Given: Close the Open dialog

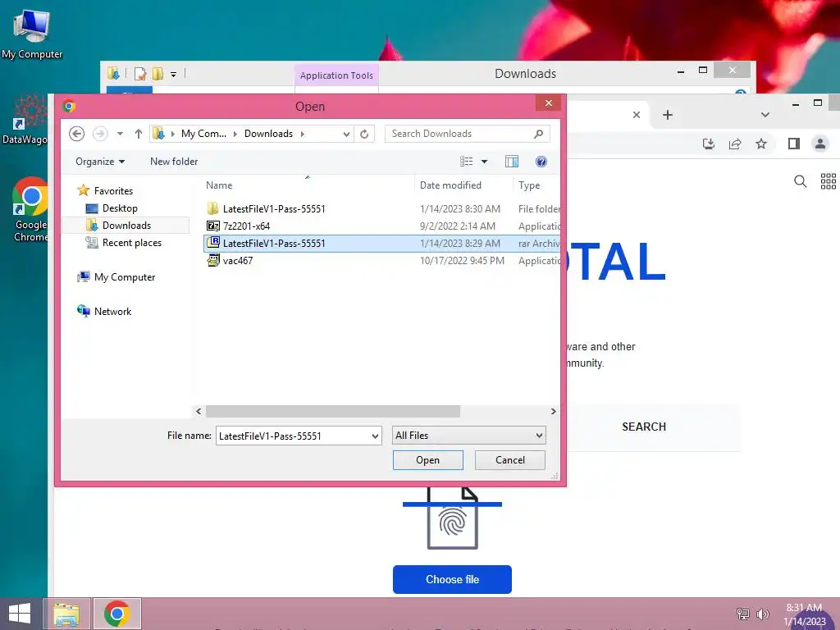Looking at the screenshot, I should [x=548, y=103].
